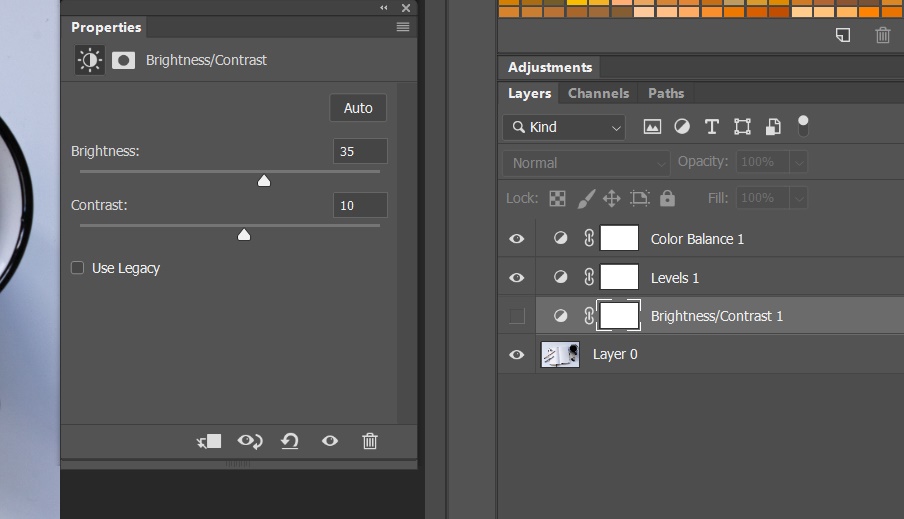Image resolution: width=904 pixels, height=519 pixels.
Task: Reset adjustment to defaults
Action: (x=289, y=441)
